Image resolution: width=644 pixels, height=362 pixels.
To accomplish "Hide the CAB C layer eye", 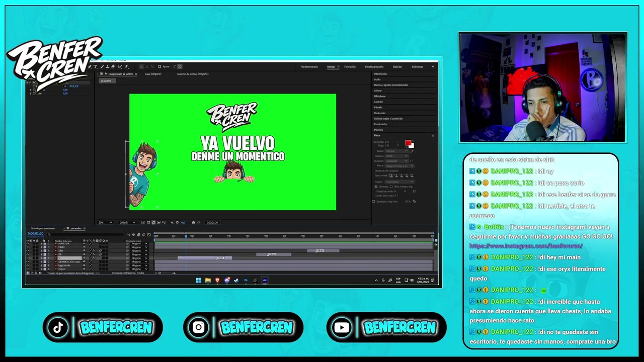I will (28, 247).
